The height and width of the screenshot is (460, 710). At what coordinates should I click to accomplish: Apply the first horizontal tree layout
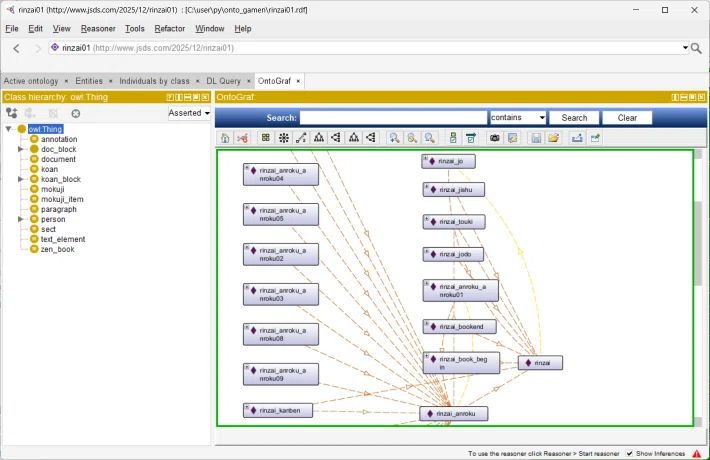(336, 138)
